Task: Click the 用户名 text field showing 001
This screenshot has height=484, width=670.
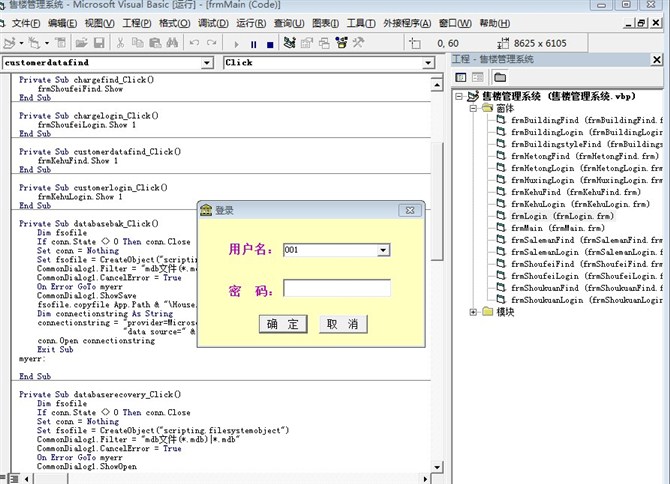Action: [330, 250]
